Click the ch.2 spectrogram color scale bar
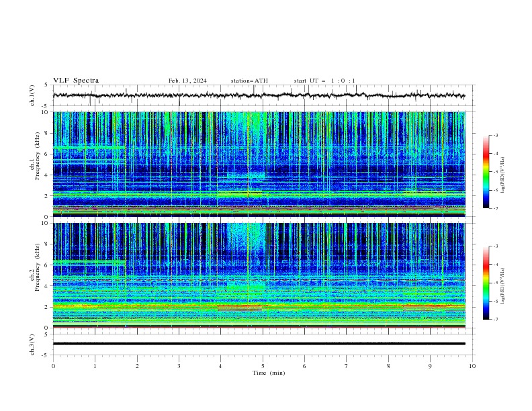Image resolution: width=532 pixels, height=411 pixels. point(486,283)
